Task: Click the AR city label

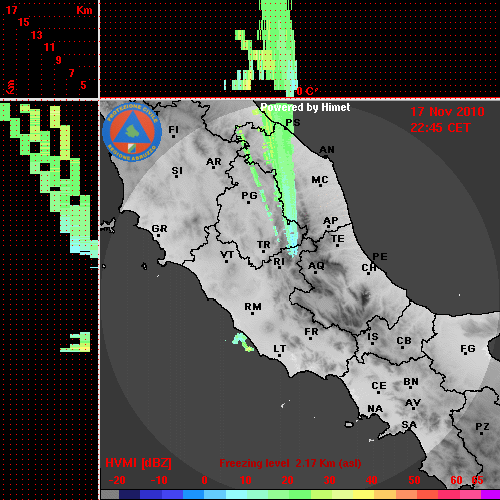Action: coord(214,162)
